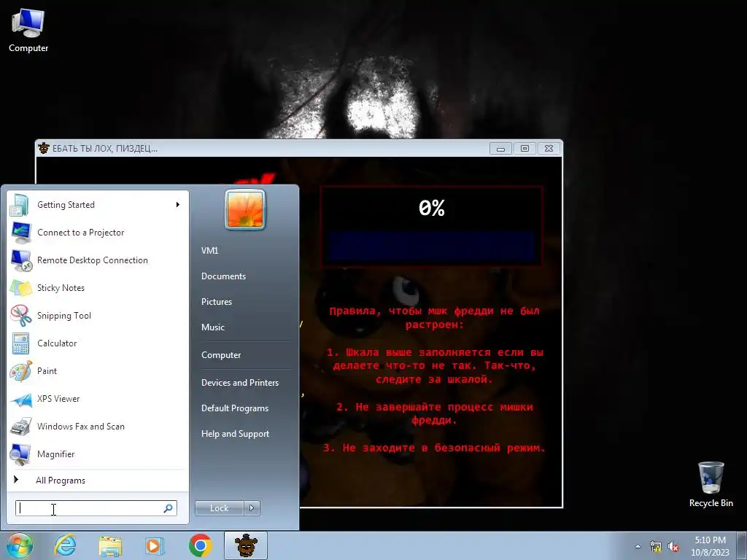Open the XPS Viewer icon
This screenshot has height=560, width=747.
tap(20, 399)
